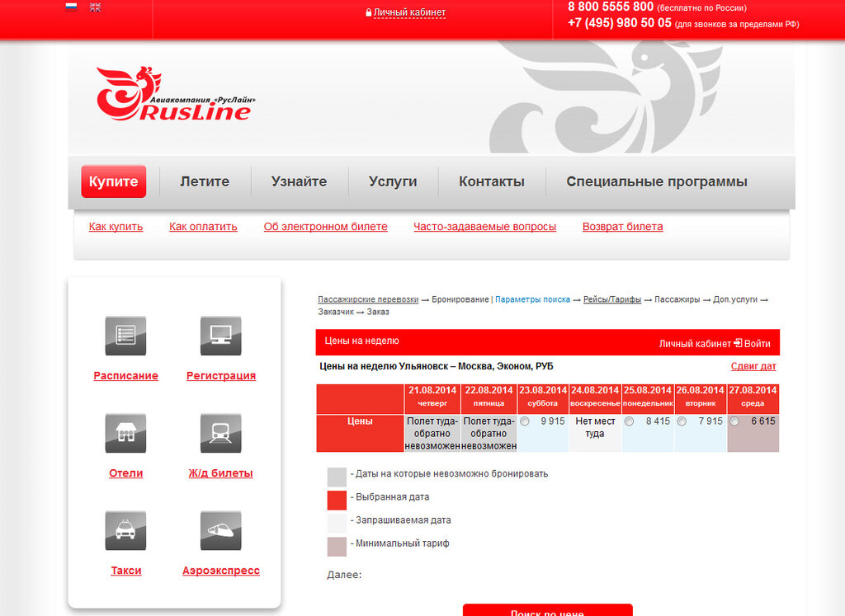
Task: Click the Schedule (Расписание) list icon
Action: click(125, 336)
